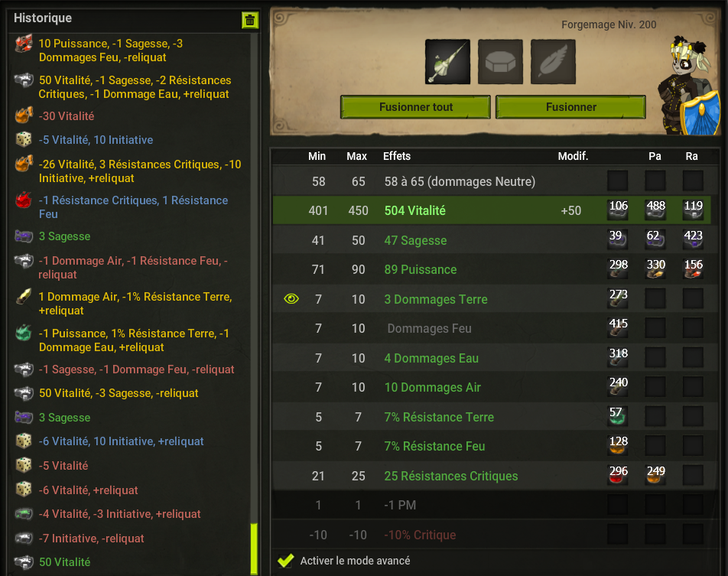This screenshot has width=728, height=576.
Task: Pick the 106 Vitalité rune
Action: click(x=618, y=210)
